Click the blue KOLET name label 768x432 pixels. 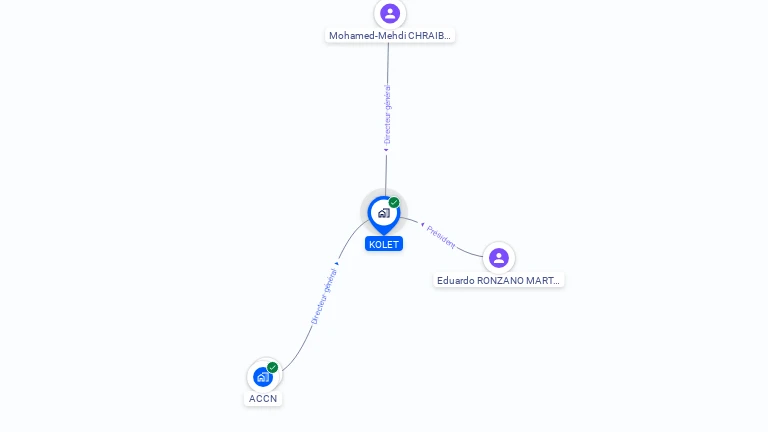point(384,244)
